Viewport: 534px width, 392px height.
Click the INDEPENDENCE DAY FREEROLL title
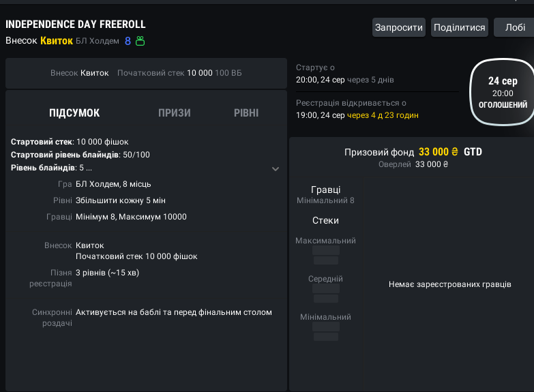(x=76, y=24)
